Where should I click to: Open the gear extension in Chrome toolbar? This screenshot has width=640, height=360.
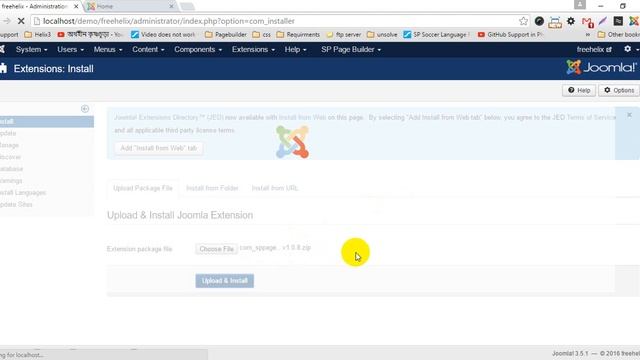(x=571, y=21)
